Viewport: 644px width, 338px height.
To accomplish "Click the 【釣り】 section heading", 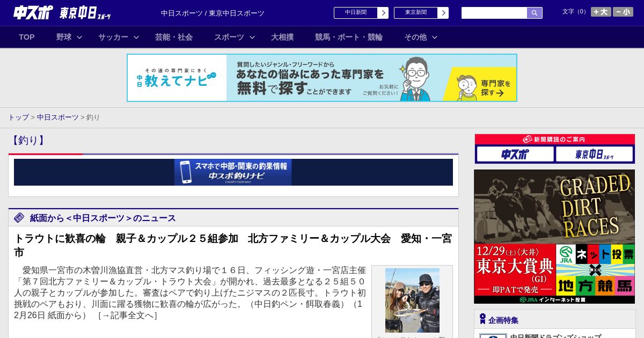I will click(x=28, y=141).
